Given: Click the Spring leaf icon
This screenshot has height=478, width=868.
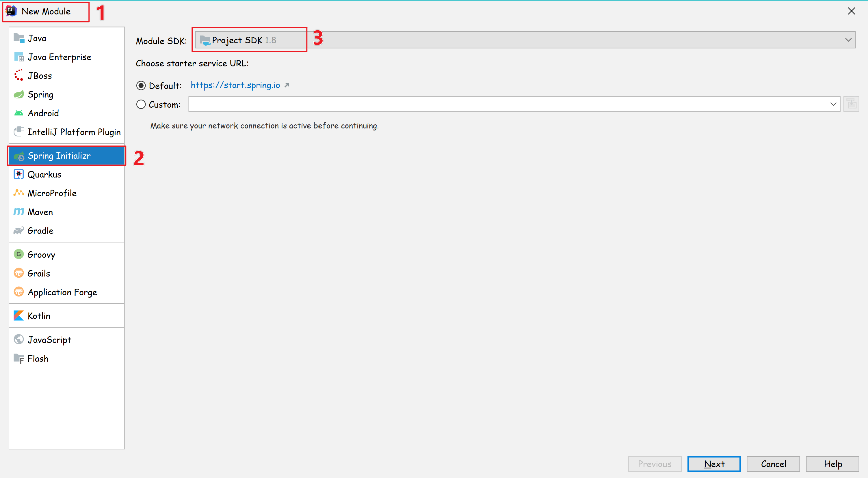Looking at the screenshot, I should click(18, 95).
